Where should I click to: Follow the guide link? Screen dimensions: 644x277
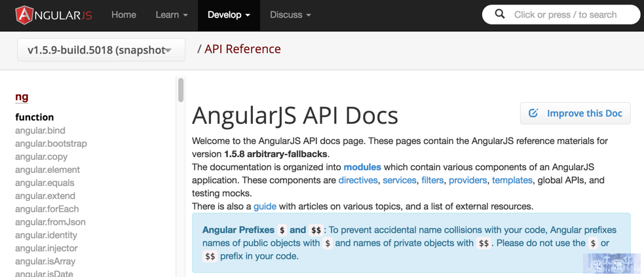coord(265,206)
